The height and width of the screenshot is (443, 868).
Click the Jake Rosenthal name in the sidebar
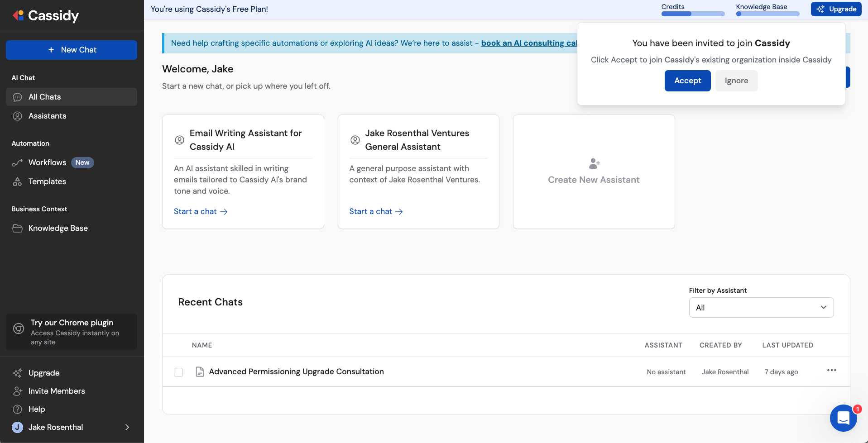click(56, 428)
